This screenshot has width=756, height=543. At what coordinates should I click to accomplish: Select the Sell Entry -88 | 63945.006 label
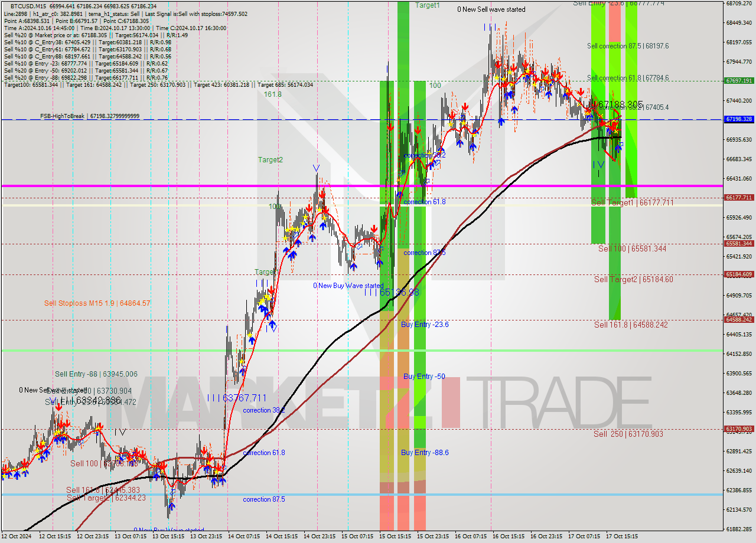coord(96,374)
